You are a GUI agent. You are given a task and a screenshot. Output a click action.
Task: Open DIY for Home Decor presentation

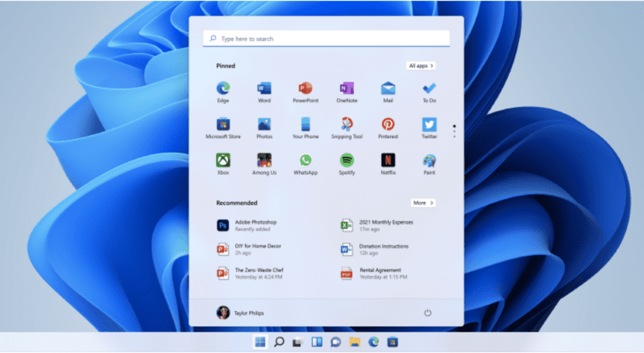249,249
